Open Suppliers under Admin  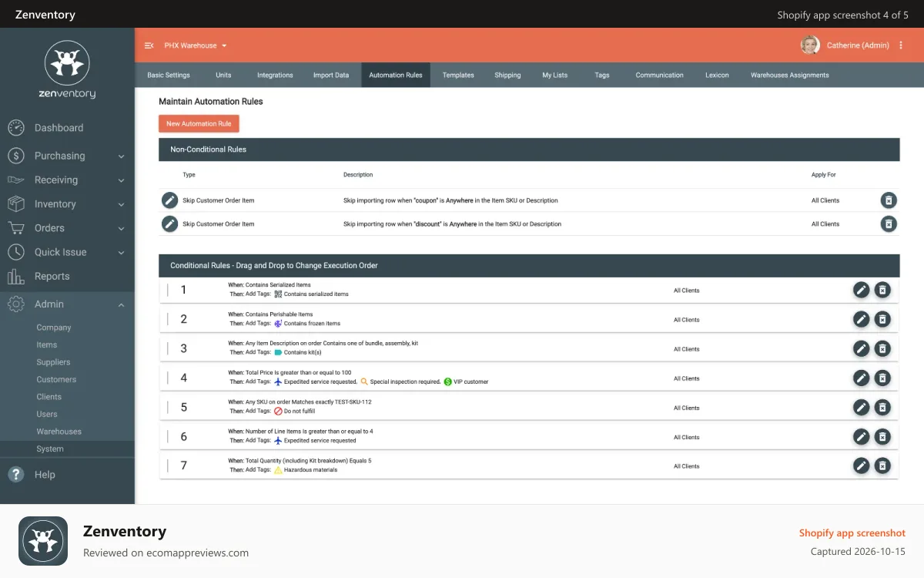point(53,362)
